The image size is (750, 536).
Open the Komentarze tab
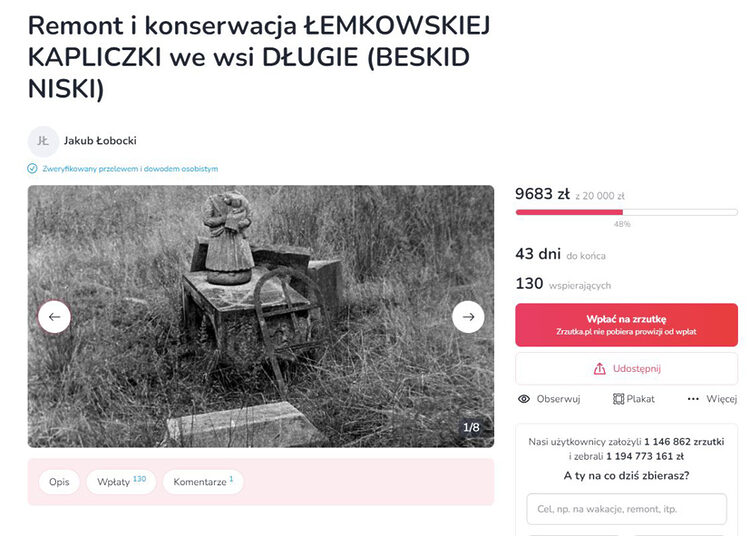[203, 482]
